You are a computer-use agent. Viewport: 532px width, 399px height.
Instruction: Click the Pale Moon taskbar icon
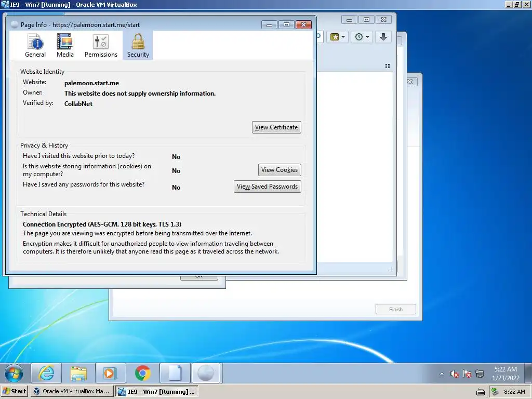pyautogui.click(x=206, y=373)
